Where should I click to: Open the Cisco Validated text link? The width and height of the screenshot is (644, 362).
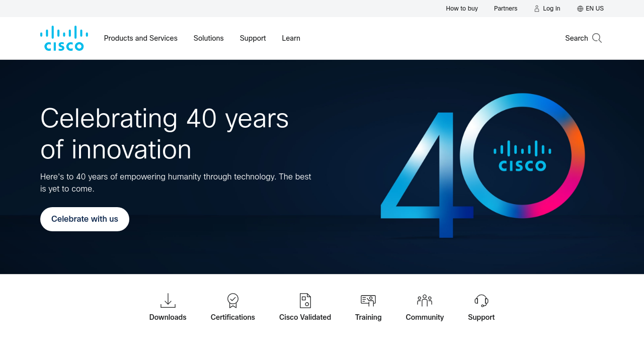(x=305, y=317)
